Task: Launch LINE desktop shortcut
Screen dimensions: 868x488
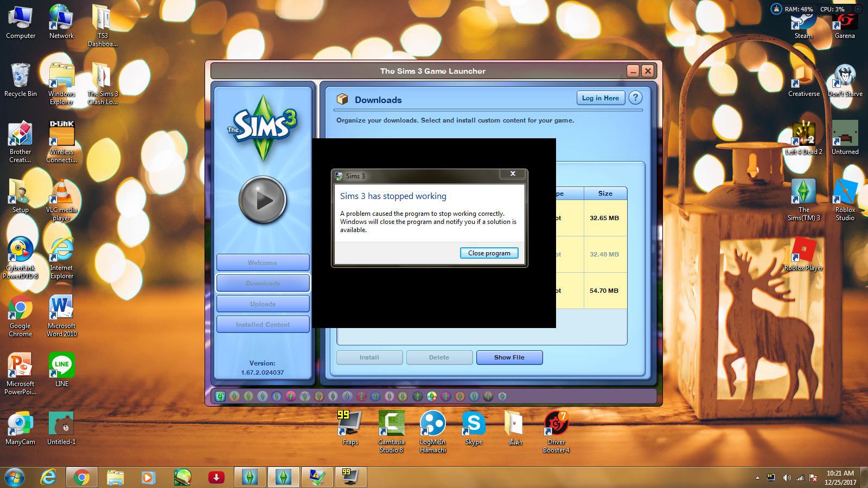Action: (x=61, y=370)
